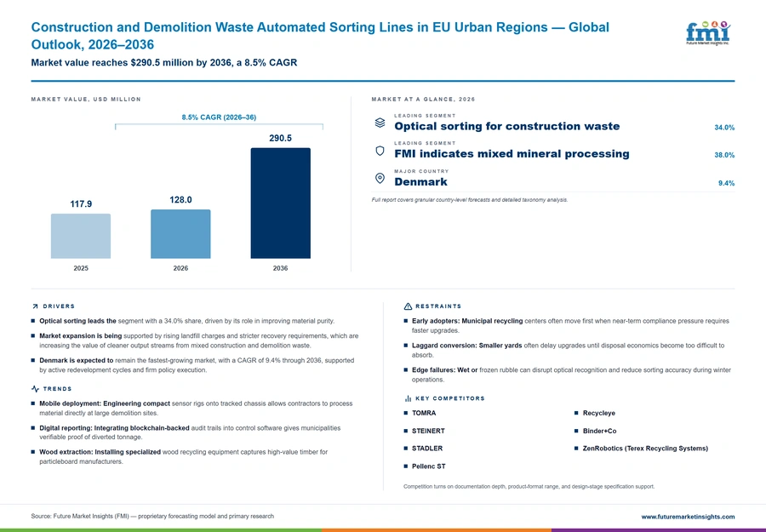Click the arrow icon next to Drivers
Viewport: 766px width, 532px height.
point(35,306)
